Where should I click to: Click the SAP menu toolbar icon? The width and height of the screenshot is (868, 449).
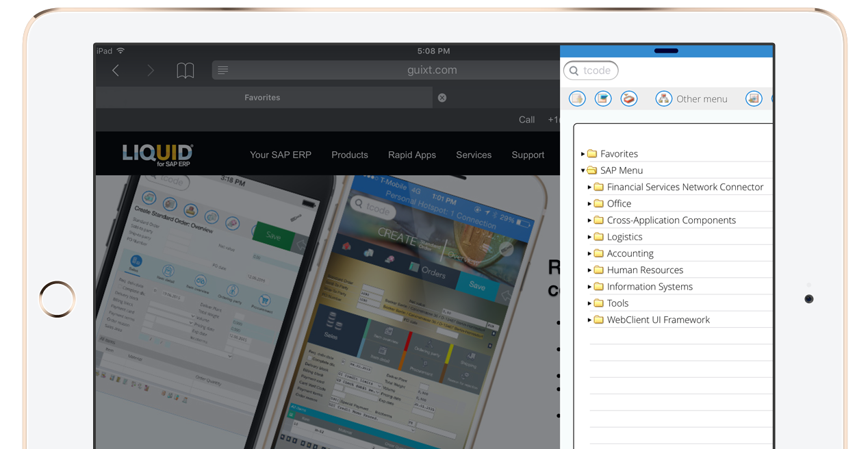coord(603,99)
